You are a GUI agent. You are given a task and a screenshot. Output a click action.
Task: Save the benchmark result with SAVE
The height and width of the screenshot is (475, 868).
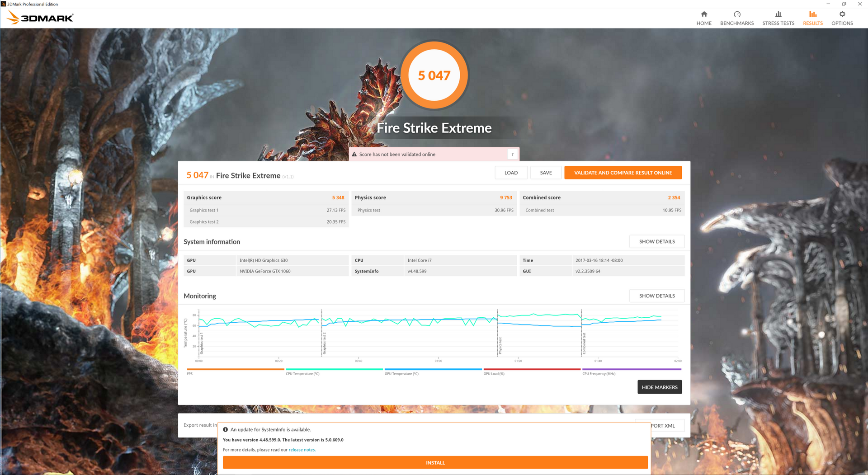click(546, 173)
